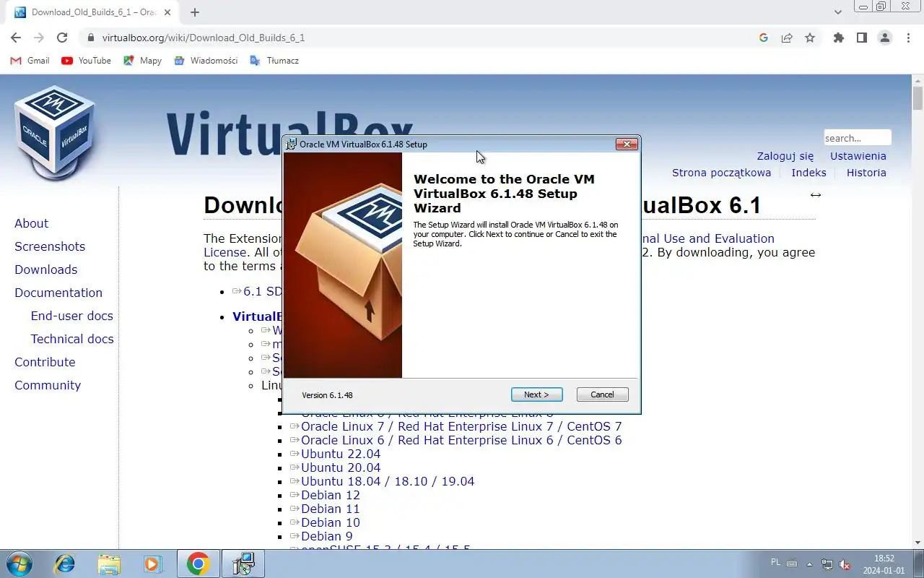Screen dimensions: 924x578
Task: Switch to VirtualBox installer in taskbar
Action: tap(243, 564)
